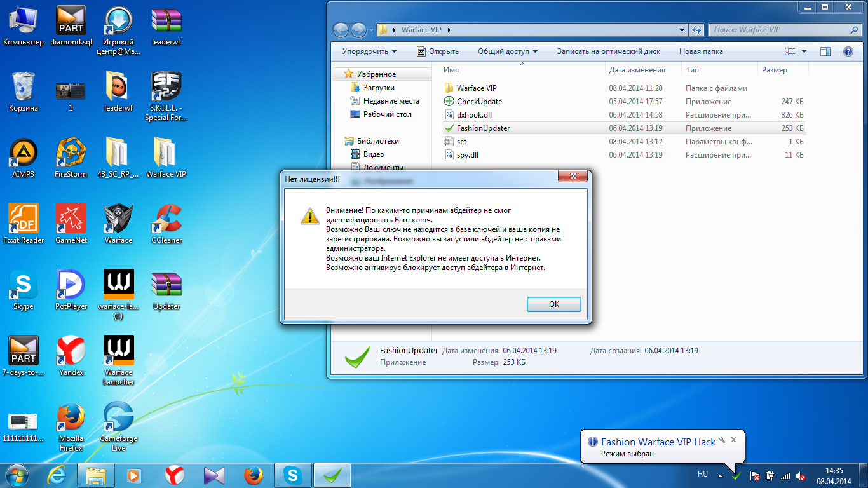Open diamond.sql desktop file
This screenshot has width=868, height=488.
click(71, 26)
